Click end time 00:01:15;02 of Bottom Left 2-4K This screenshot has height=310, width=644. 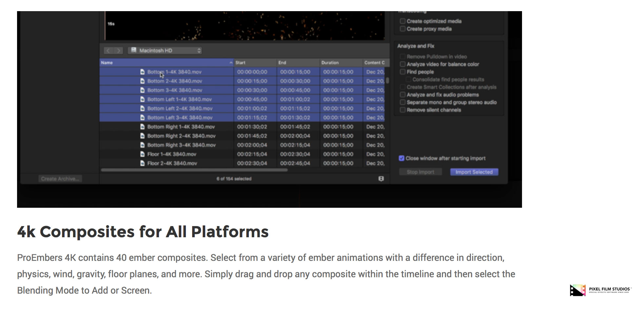point(295,108)
